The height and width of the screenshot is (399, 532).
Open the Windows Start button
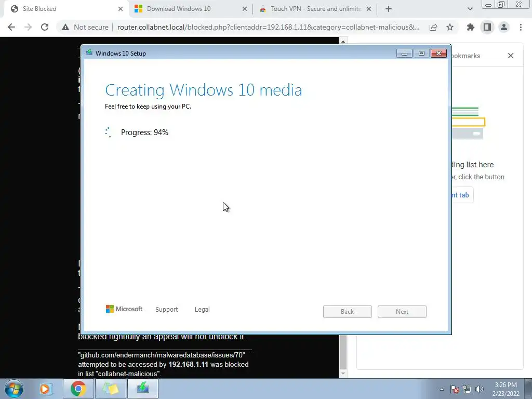pyautogui.click(x=14, y=389)
